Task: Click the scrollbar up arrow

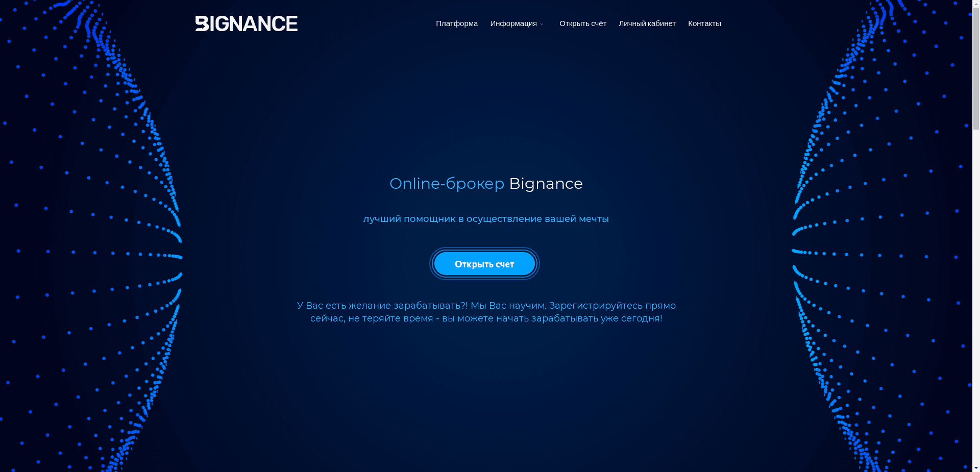Action: 976,4
